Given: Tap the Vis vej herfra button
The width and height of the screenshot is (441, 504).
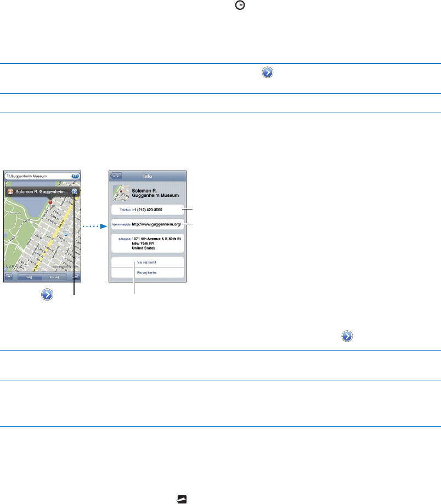Looking at the screenshot, I should [x=148, y=273].
